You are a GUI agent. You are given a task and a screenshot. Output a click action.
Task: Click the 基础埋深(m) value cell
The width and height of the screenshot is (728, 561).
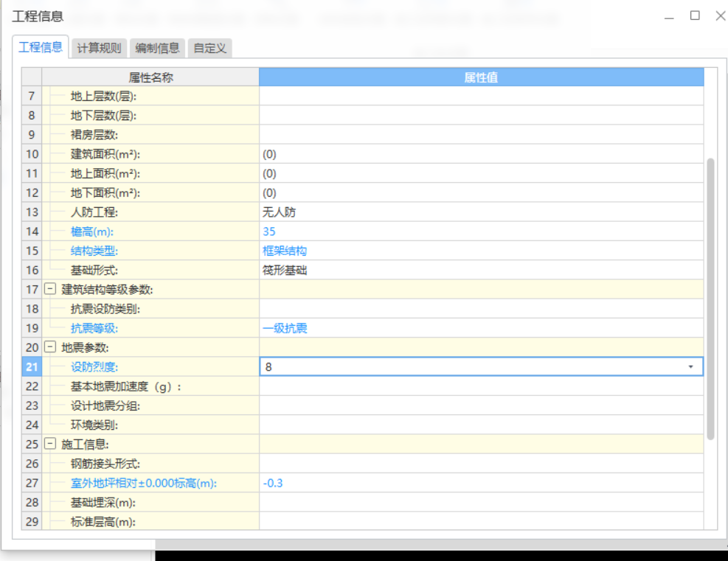tap(481, 503)
